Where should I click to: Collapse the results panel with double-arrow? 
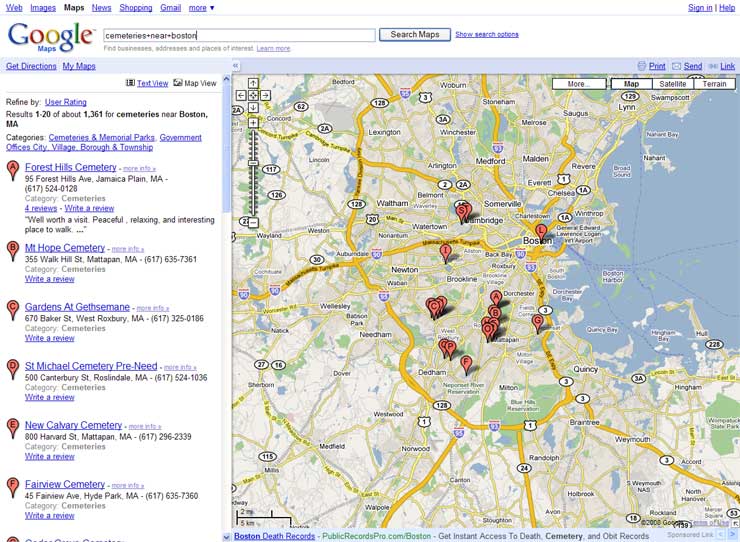point(235,66)
